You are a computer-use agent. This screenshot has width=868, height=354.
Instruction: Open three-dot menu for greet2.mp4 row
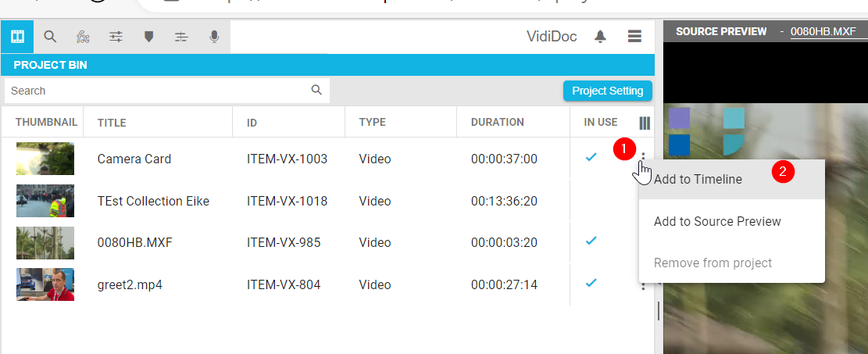(x=643, y=285)
